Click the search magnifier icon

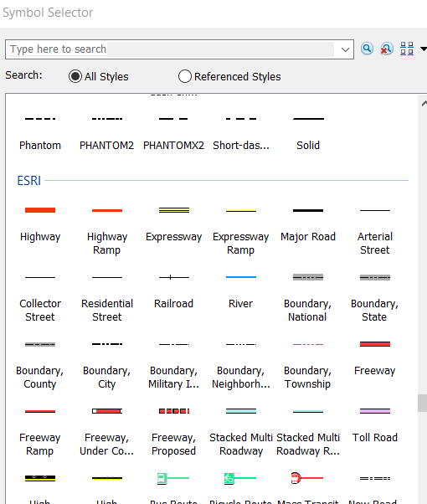pyautogui.click(x=367, y=49)
